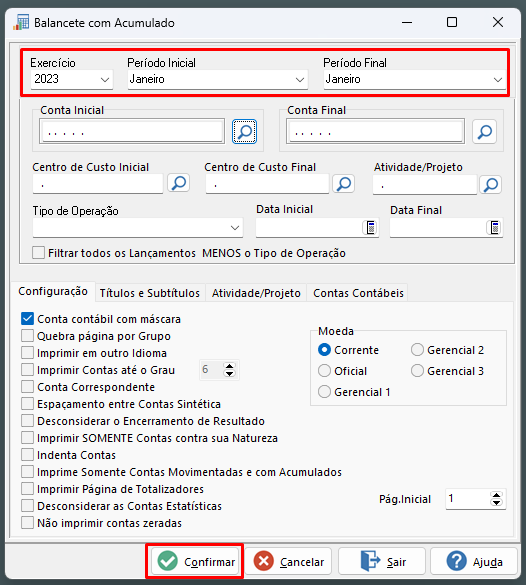Increase Pág.Inicial value
Image resolution: width=526 pixels, height=585 pixels.
[496, 495]
